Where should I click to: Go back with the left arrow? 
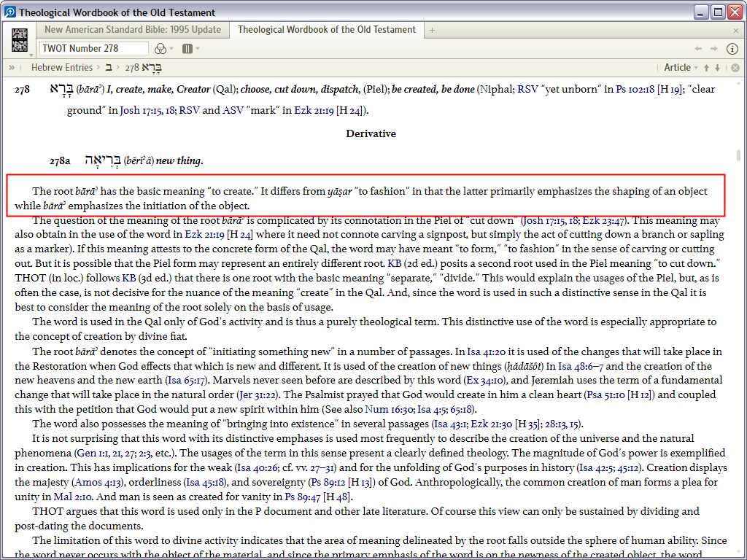tap(698, 49)
